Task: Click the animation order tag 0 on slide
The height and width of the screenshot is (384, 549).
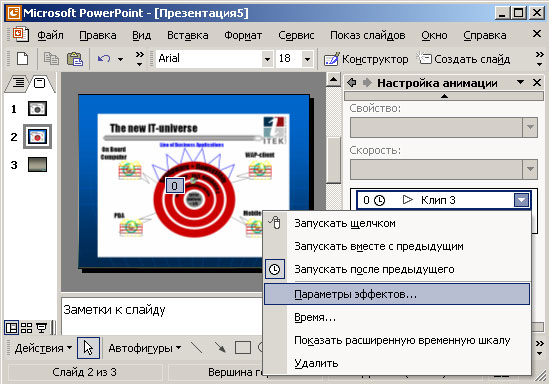Action: pos(174,186)
